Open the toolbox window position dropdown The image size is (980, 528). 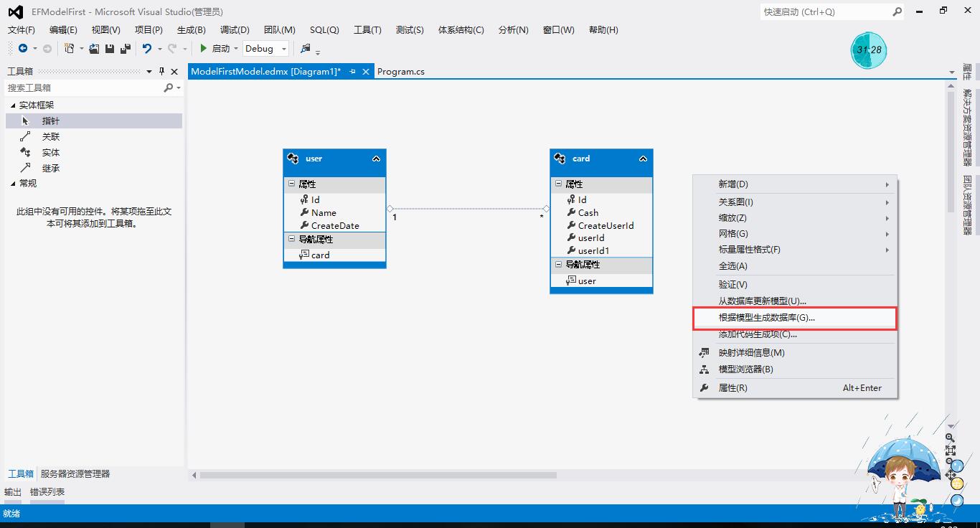point(149,71)
